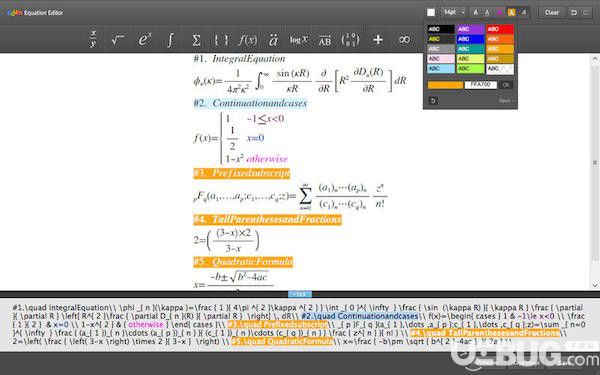
Task: Select the ä accent marks icon
Action: (273, 40)
